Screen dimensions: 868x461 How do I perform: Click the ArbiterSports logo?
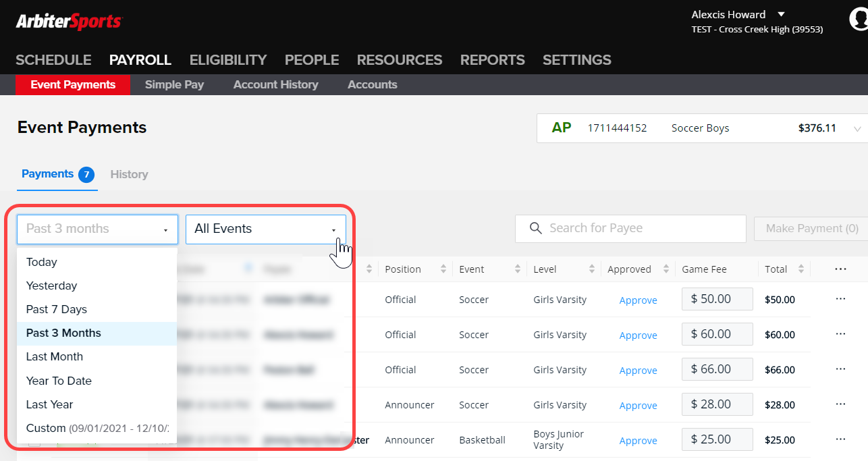pyautogui.click(x=68, y=20)
